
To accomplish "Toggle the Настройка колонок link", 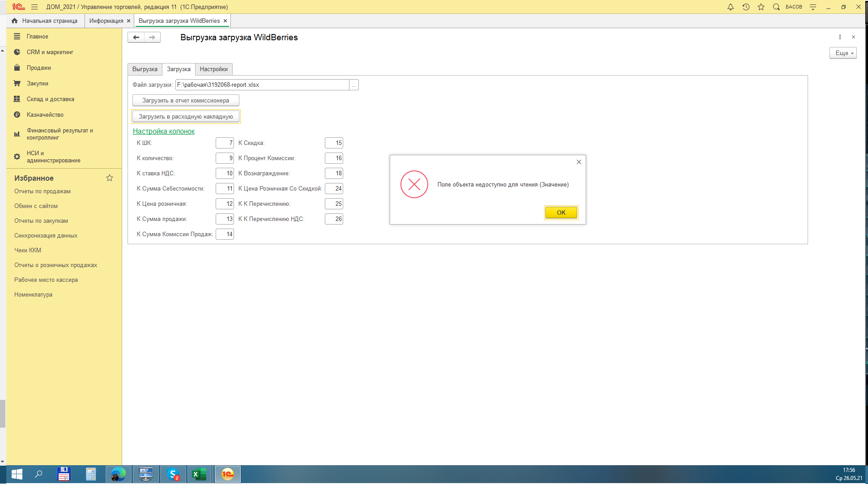I will click(164, 132).
